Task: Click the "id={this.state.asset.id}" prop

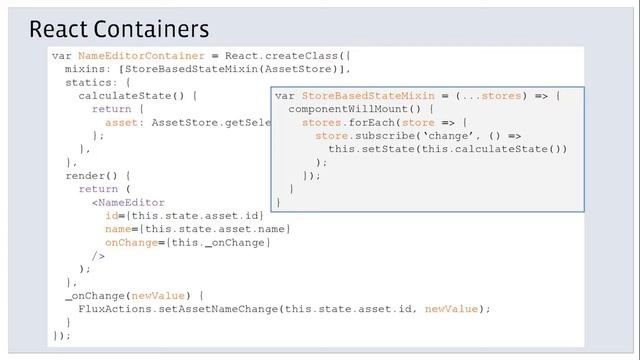Action: [184, 216]
